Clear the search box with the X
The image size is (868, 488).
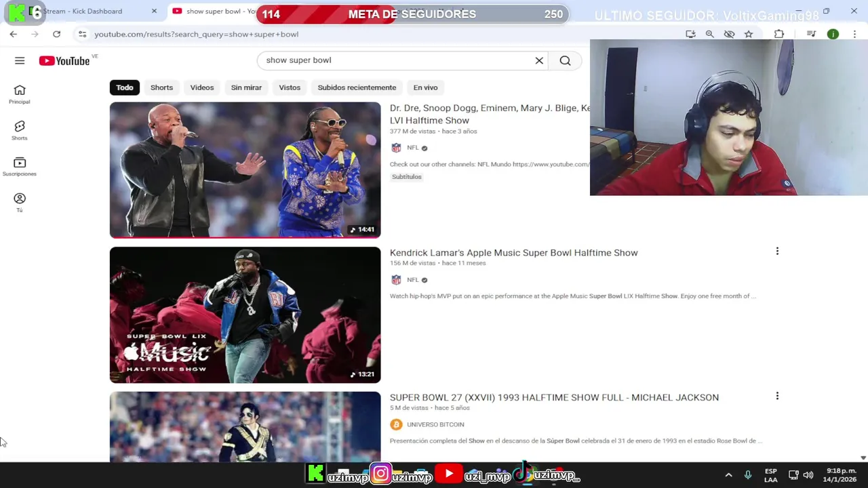(x=539, y=60)
